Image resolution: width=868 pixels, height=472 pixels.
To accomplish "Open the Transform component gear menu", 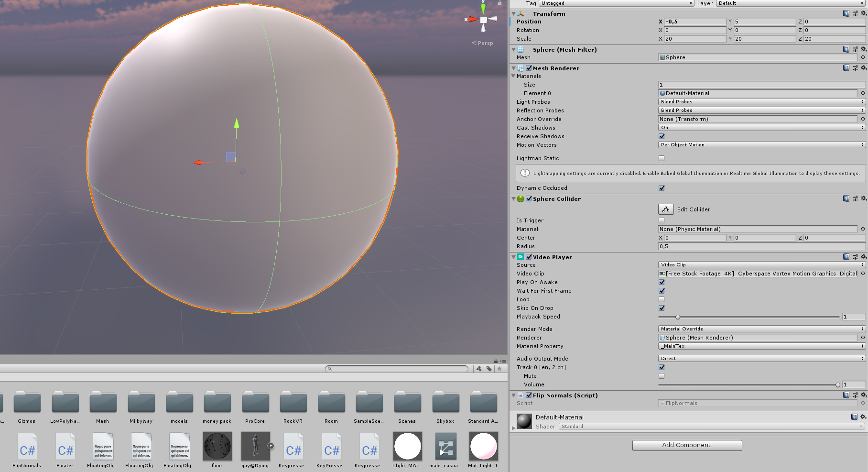I will coord(863,13).
